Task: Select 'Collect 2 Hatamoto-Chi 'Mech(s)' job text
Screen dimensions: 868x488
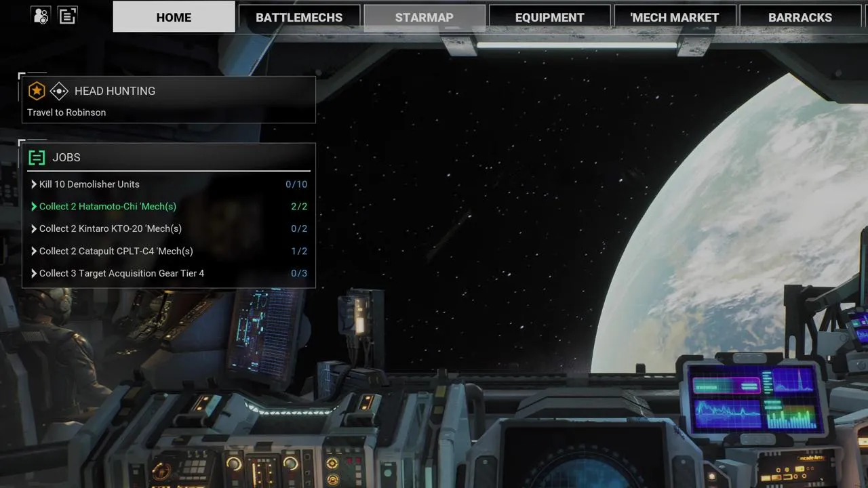Action: coord(108,207)
